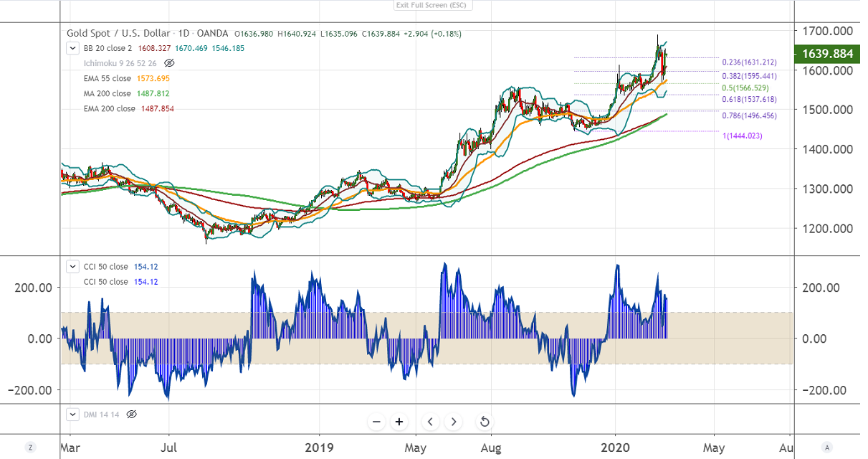Click the BB basis value 1608.327
This screenshot has width=868, height=459.
click(154, 48)
